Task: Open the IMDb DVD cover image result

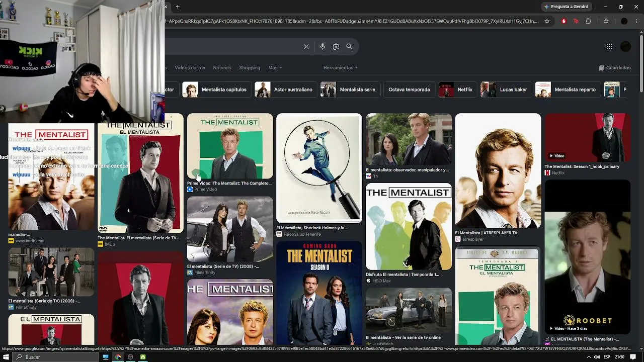Action: point(140,178)
